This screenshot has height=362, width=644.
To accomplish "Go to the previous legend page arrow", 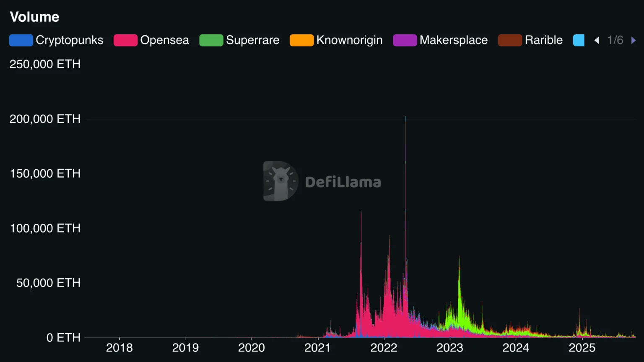I will click(597, 40).
